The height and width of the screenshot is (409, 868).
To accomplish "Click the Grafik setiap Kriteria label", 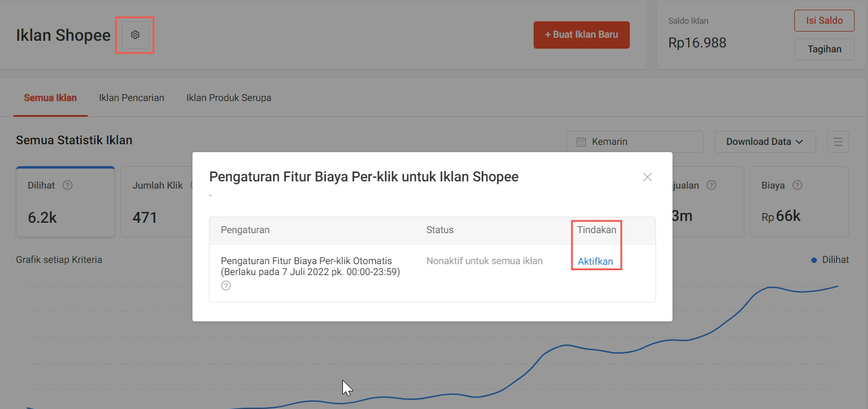I will pos(59,260).
